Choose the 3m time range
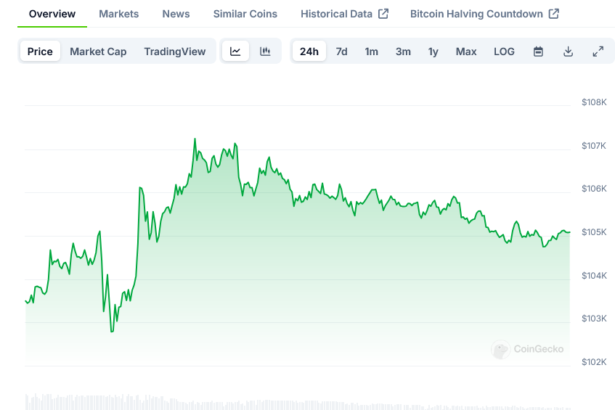The height and width of the screenshot is (410, 615). 403,51
